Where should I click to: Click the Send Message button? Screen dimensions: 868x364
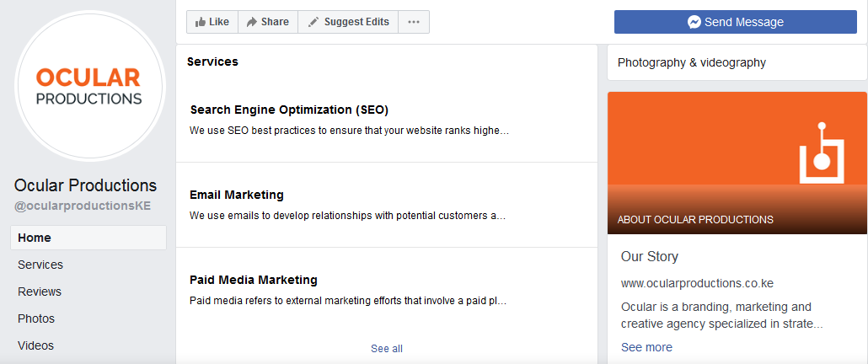(735, 22)
